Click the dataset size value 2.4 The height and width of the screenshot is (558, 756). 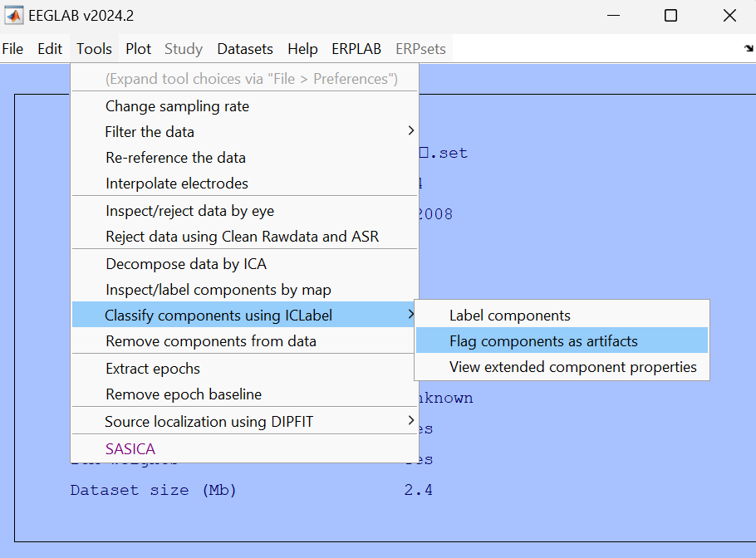coord(418,490)
